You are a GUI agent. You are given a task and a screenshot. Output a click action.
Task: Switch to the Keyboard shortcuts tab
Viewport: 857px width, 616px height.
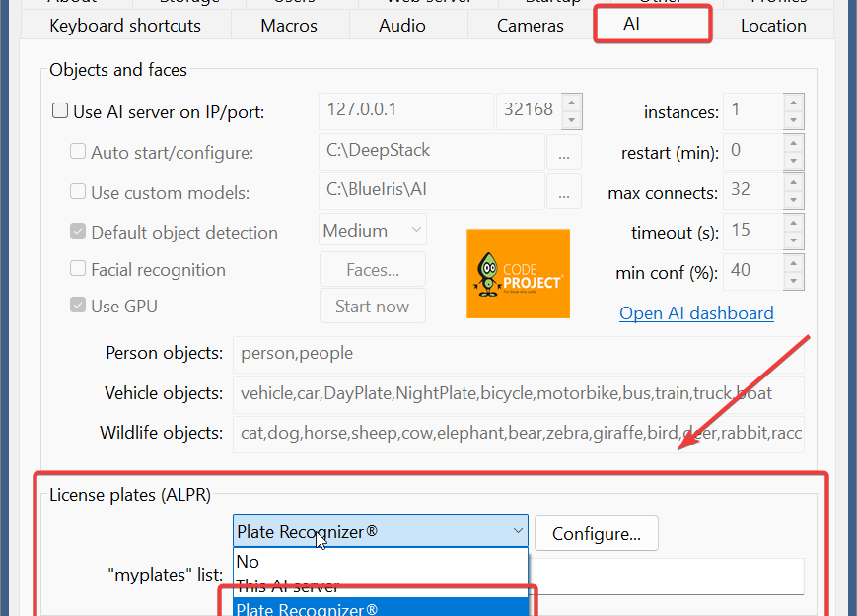(125, 25)
